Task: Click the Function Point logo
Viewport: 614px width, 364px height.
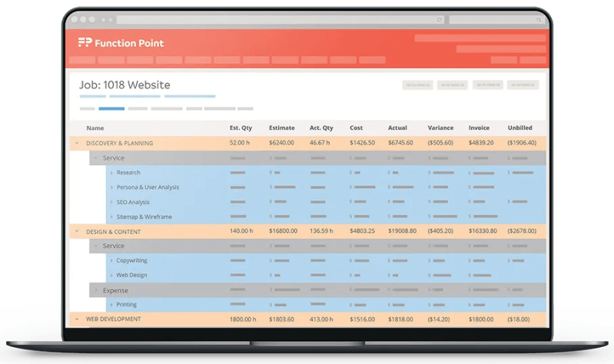Action: point(121,43)
